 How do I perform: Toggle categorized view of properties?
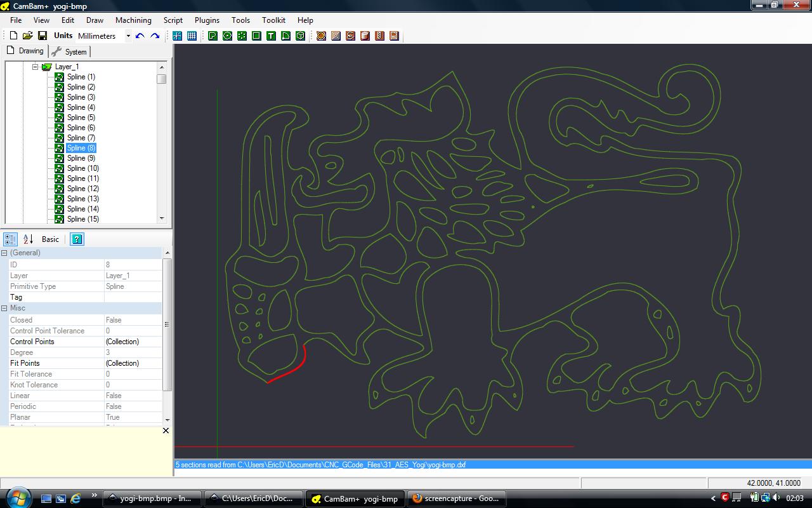[10, 239]
